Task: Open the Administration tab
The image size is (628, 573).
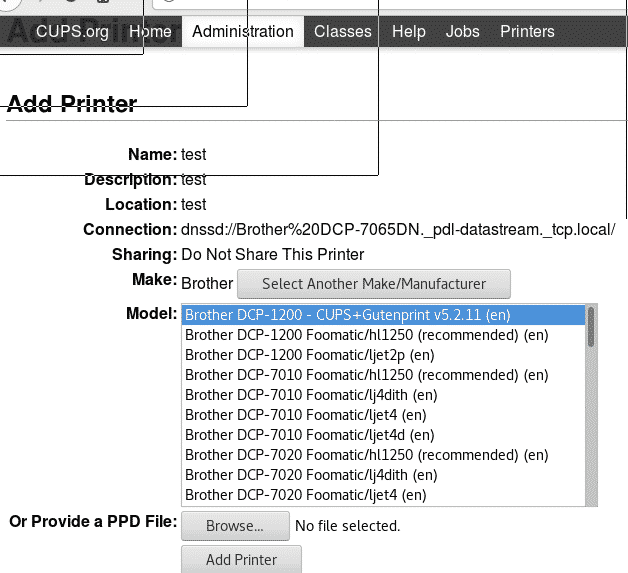Action: pos(243,32)
